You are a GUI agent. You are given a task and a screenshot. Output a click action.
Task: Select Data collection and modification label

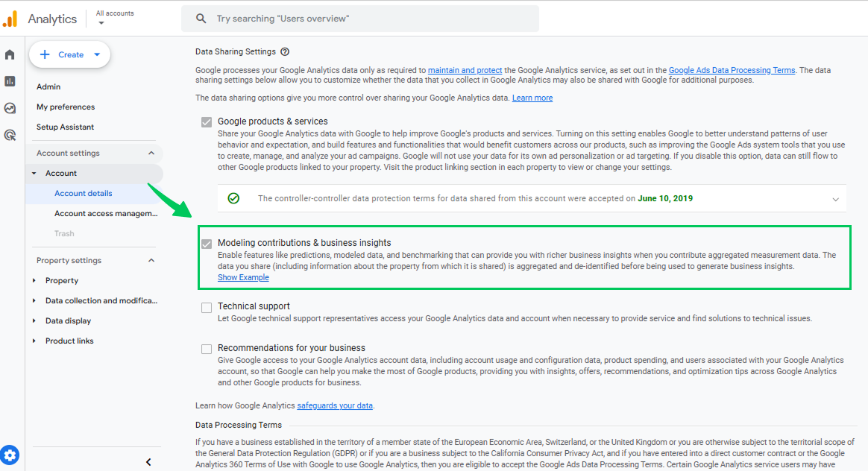101,300
